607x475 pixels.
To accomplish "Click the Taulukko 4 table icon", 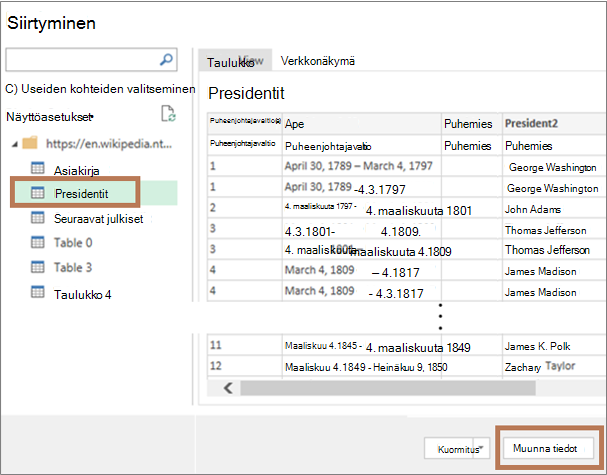I will [38, 292].
